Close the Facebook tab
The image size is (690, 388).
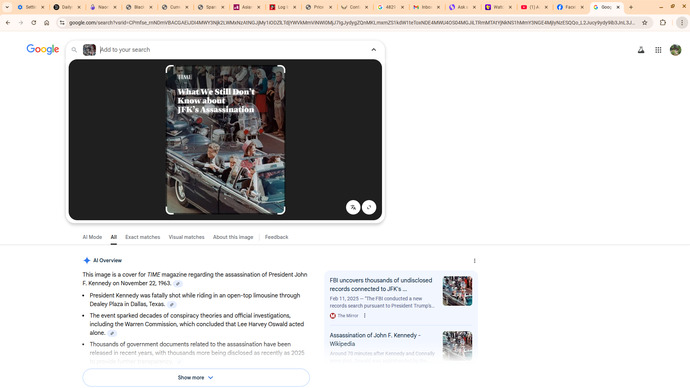click(582, 7)
